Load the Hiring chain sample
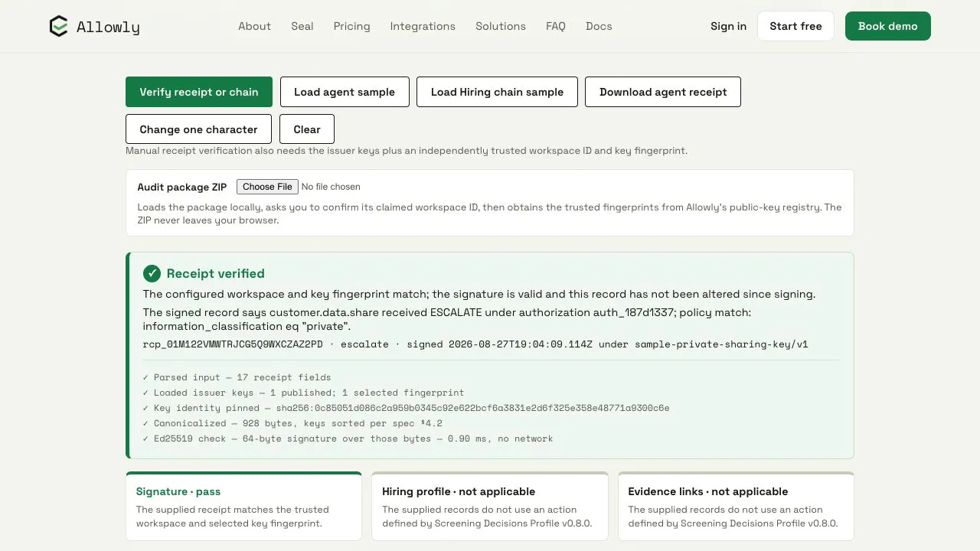Screen dimensions: 980x551 coord(497,92)
